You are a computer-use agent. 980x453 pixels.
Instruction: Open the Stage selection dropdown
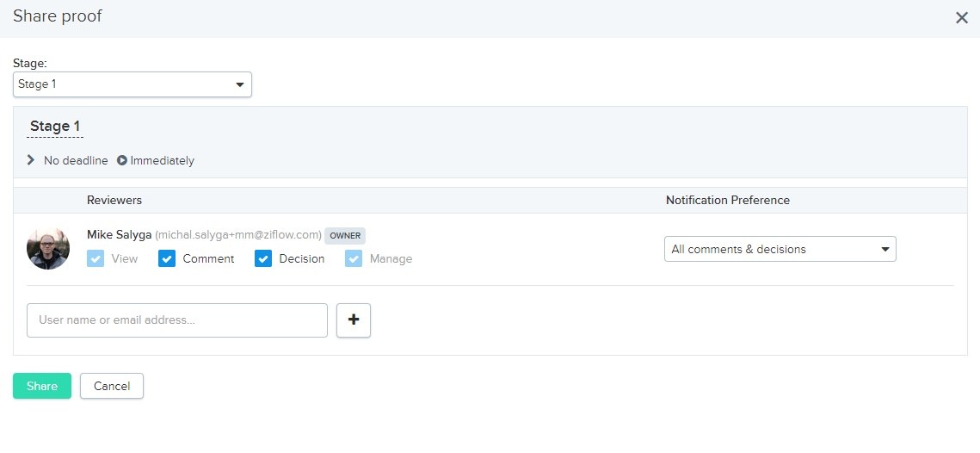coord(132,84)
